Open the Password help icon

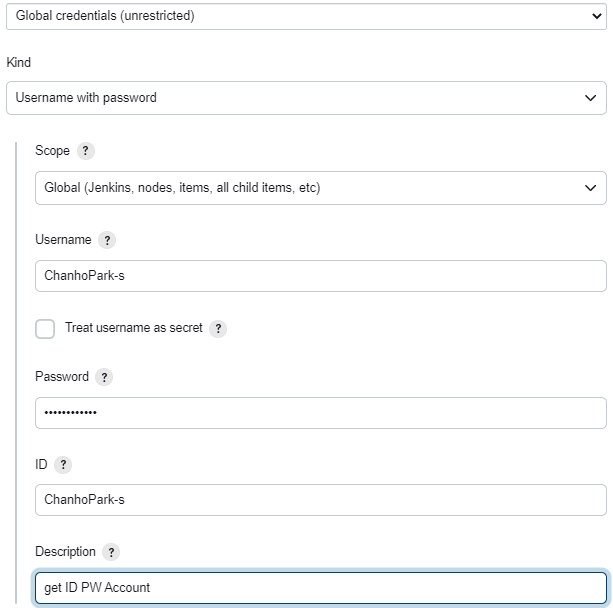tap(104, 377)
